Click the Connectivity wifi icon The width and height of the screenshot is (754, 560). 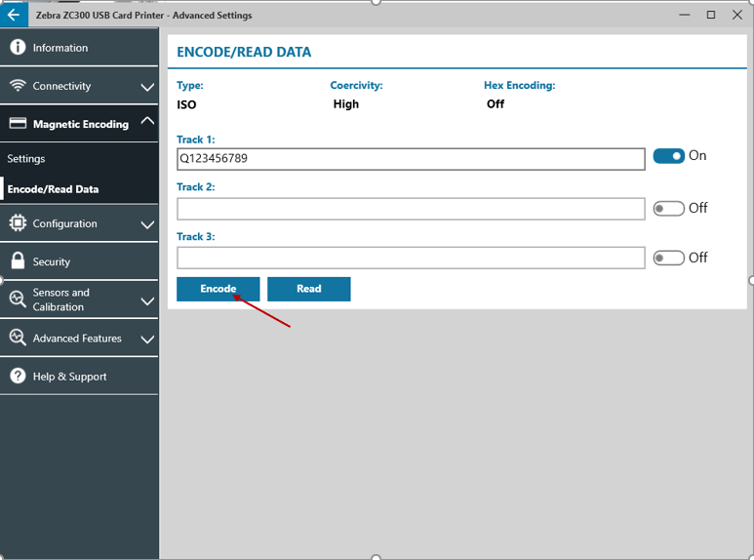(18, 86)
